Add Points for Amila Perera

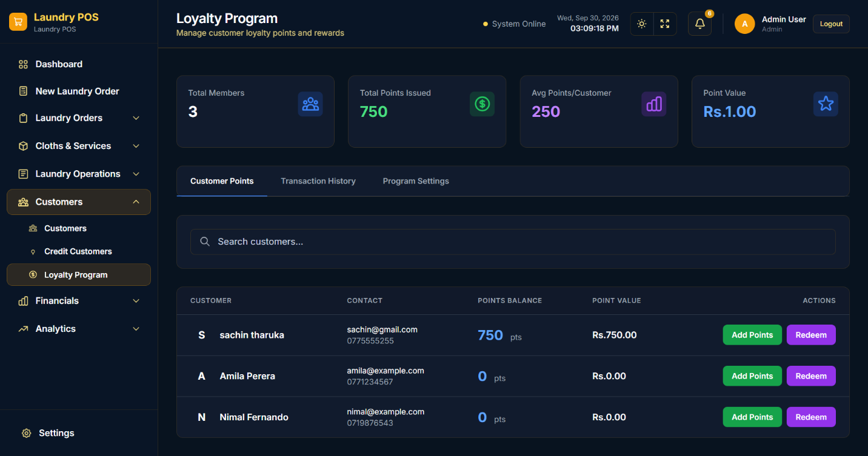(752, 376)
